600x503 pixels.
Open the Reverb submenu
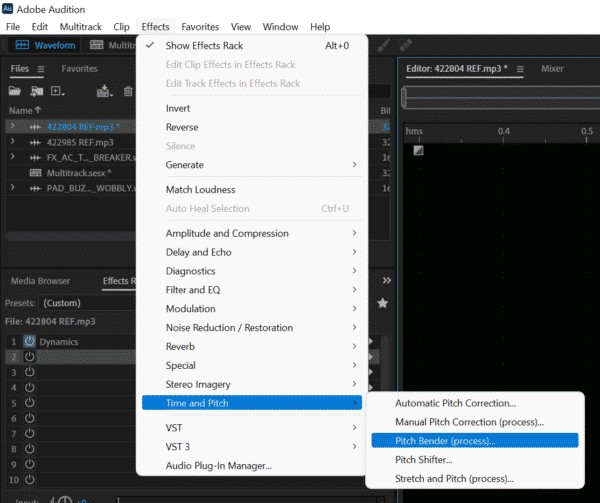(252, 347)
